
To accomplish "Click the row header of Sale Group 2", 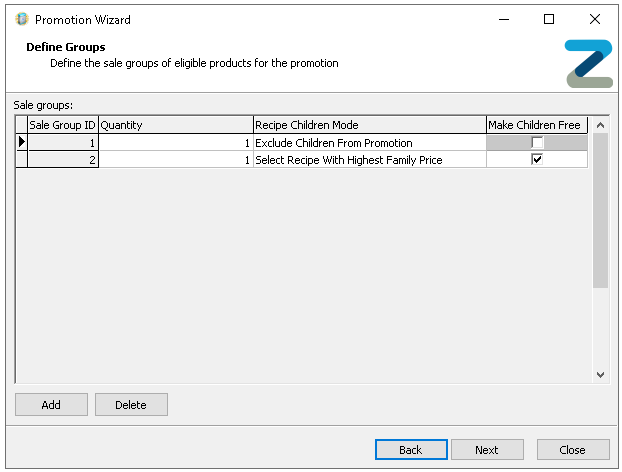I will tap(21, 160).
